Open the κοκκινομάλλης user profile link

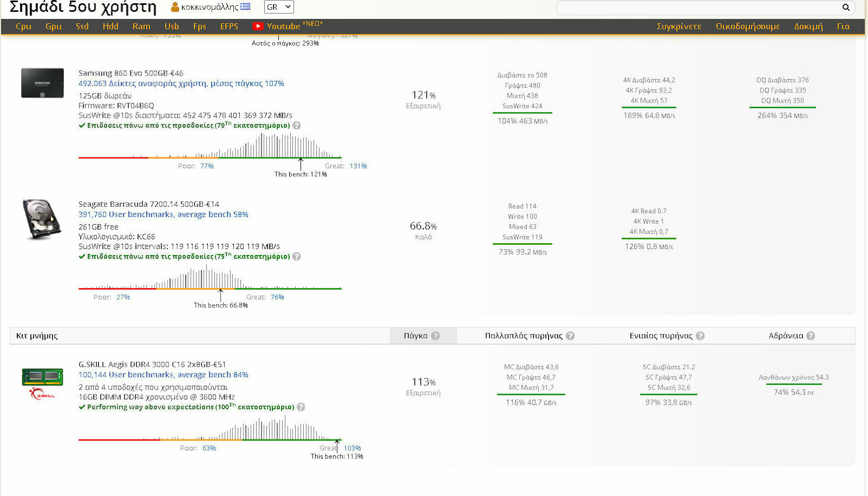click(209, 7)
